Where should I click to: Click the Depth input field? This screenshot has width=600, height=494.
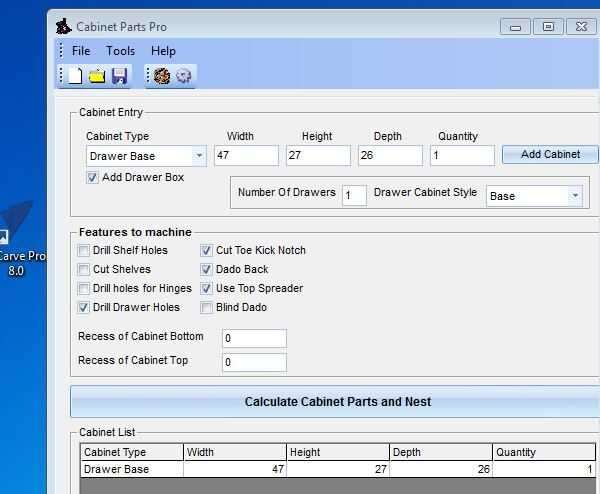click(390, 155)
